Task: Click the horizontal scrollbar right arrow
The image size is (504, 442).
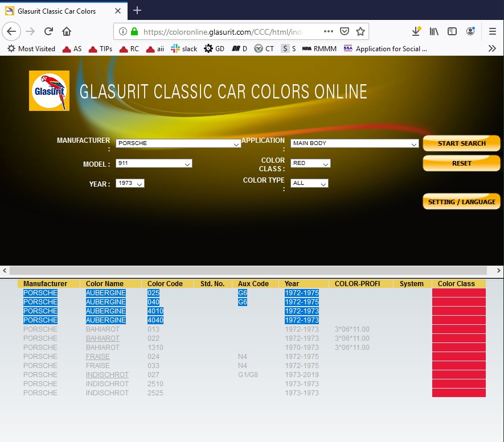Action: pos(498,271)
